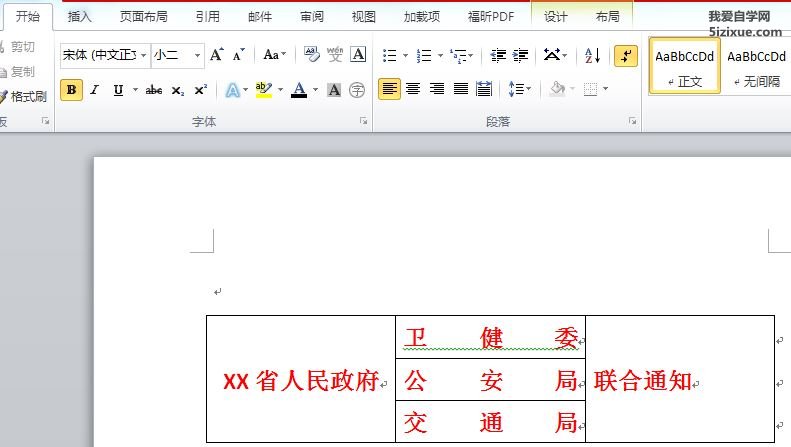Open table tools 布局 tab
This screenshot has height=447, width=791.
[607, 17]
